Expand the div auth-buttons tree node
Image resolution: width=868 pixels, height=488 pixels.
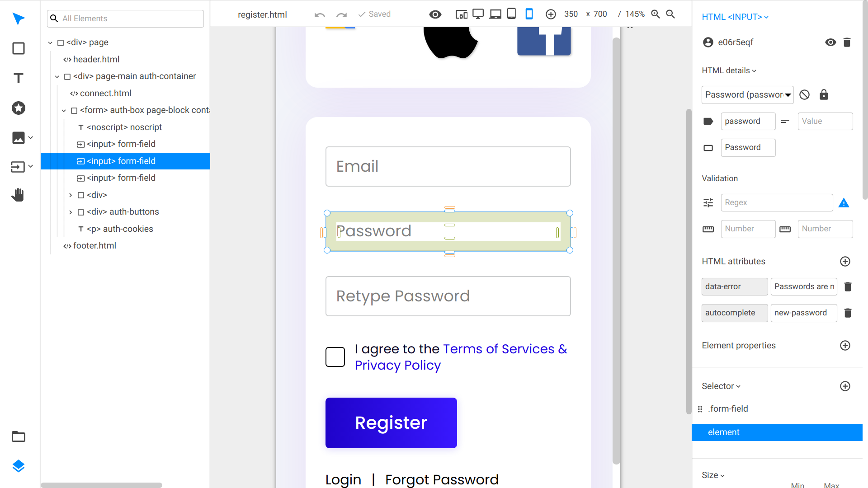click(71, 212)
